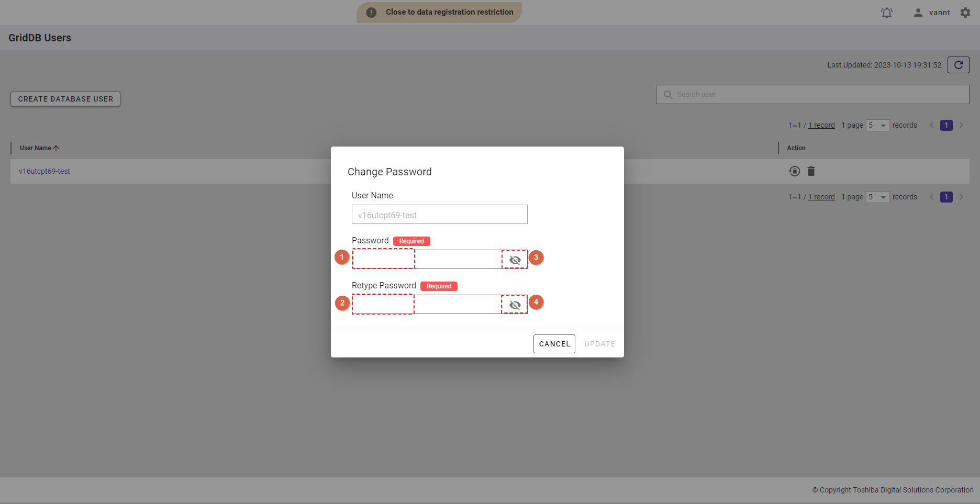Select page 1 in bottom pagination
Screen dimensions: 980x504
coord(946,197)
